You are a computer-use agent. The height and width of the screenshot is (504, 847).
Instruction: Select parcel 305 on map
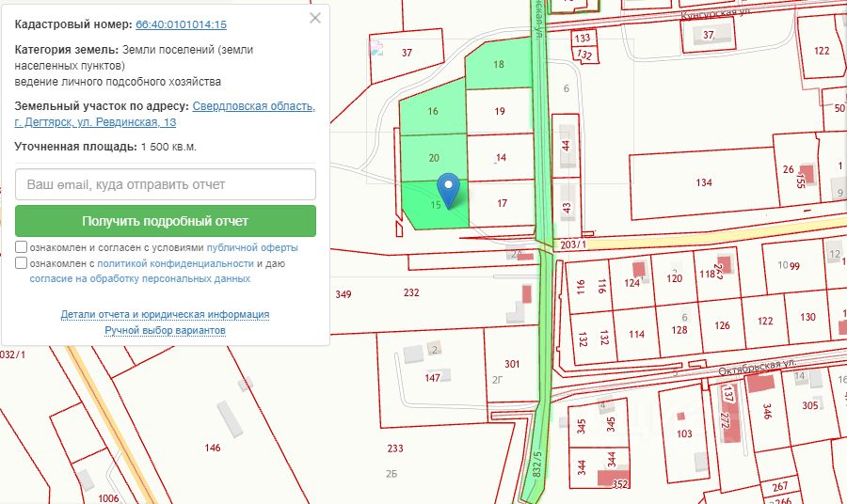[809, 405]
